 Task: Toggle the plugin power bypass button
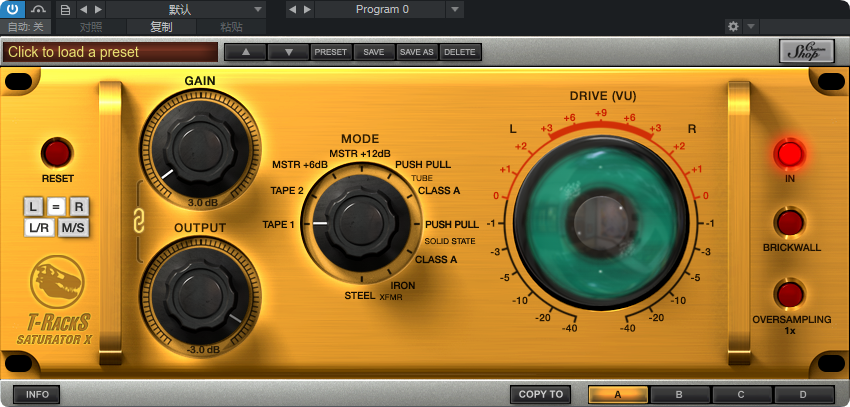[13, 9]
